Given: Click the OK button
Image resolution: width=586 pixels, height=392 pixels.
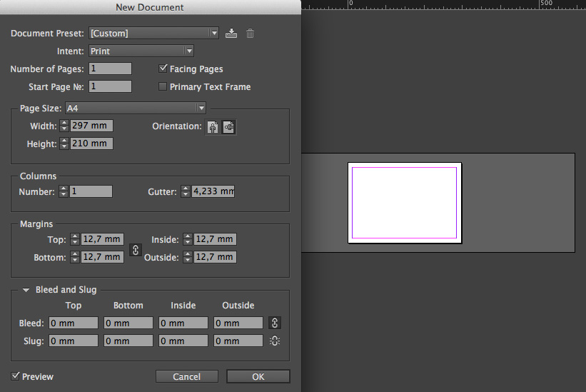Looking at the screenshot, I should click(x=258, y=376).
